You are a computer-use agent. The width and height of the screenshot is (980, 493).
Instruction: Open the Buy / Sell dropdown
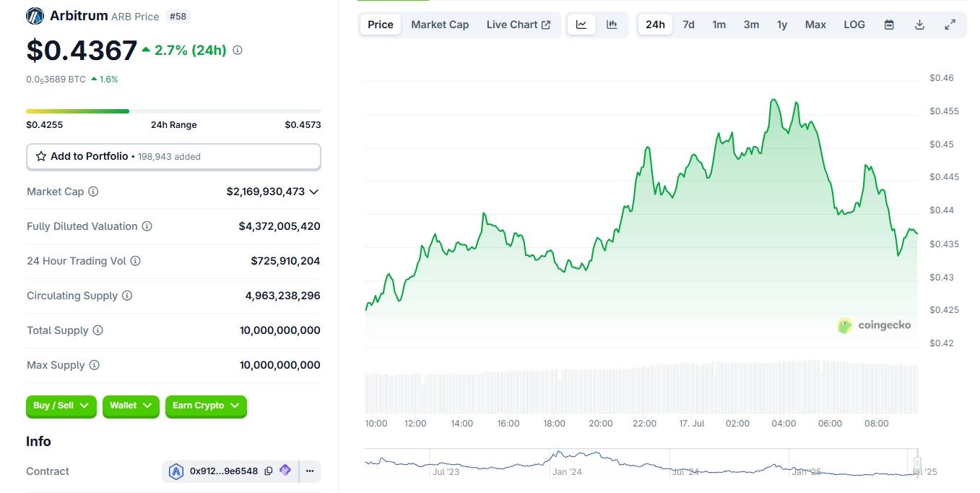click(x=61, y=406)
